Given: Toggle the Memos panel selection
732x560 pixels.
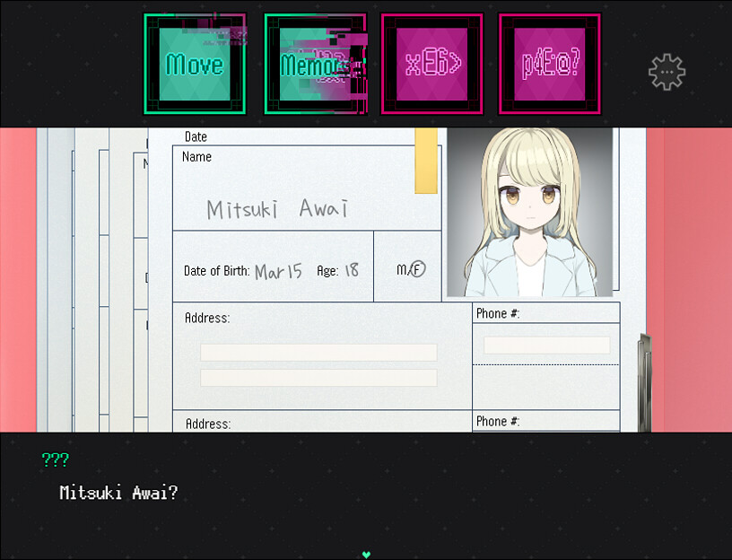Looking at the screenshot, I should (x=315, y=66).
